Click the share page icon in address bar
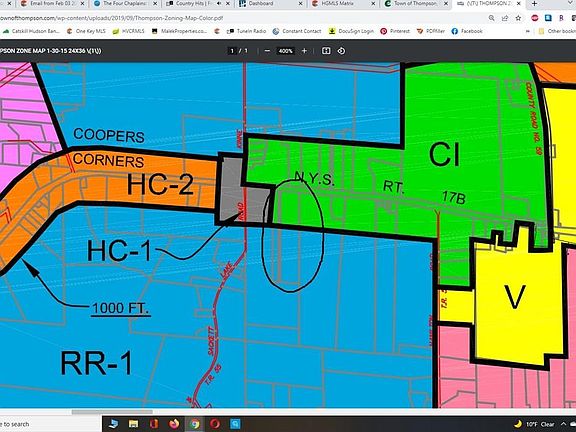 (505, 18)
